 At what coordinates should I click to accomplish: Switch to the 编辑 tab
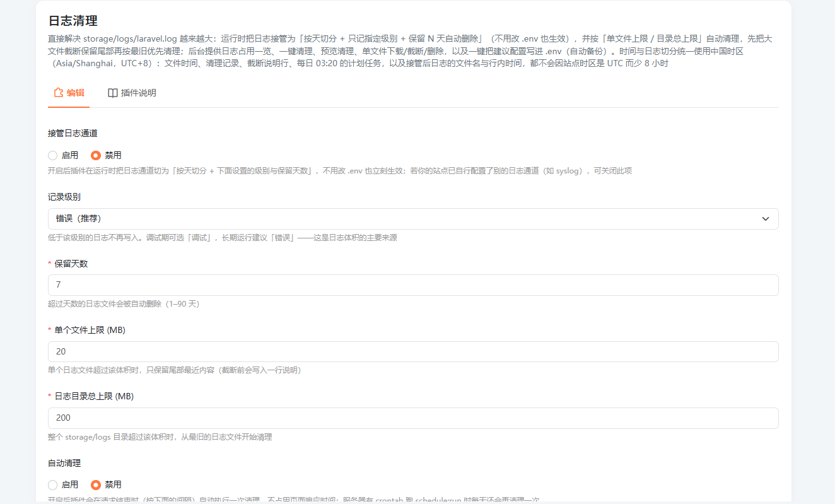pyautogui.click(x=69, y=93)
